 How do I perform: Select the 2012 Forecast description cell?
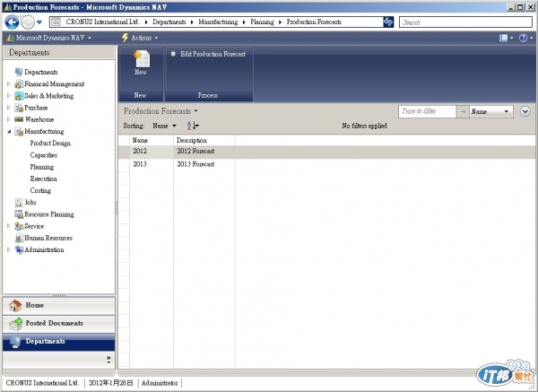coord(204,152)
